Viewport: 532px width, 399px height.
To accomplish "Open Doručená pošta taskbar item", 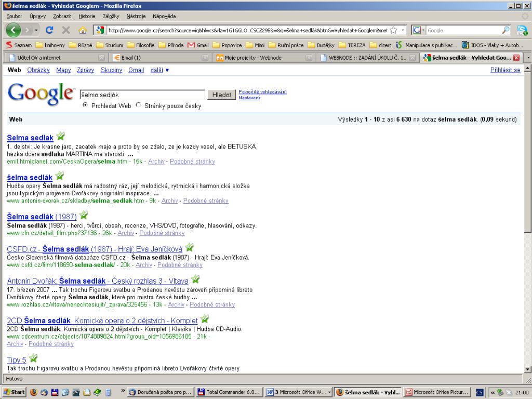I will 161,392.
